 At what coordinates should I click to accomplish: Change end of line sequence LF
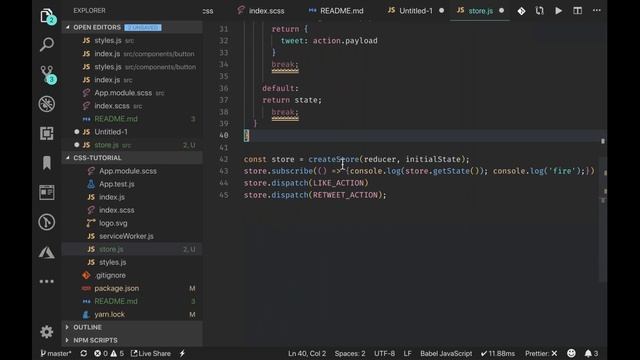pos(407,353)
